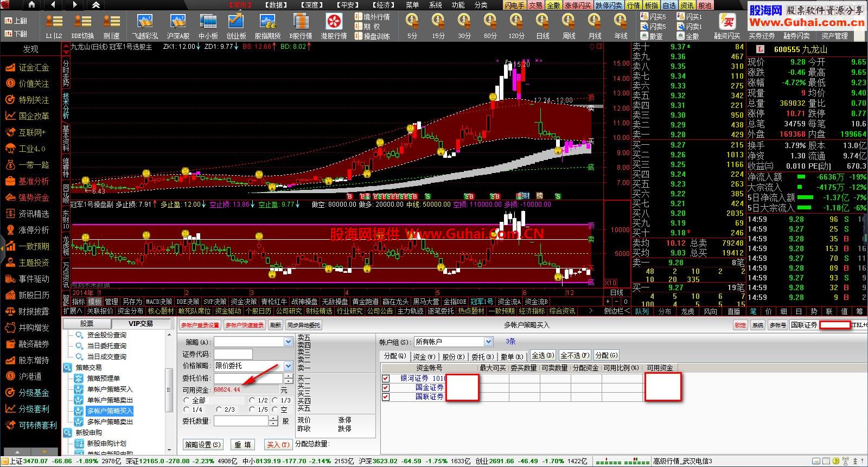Switch to 月线 monthly chart icon
The height and width of the screenshot is (467, 868).
[x=595, y=26]
